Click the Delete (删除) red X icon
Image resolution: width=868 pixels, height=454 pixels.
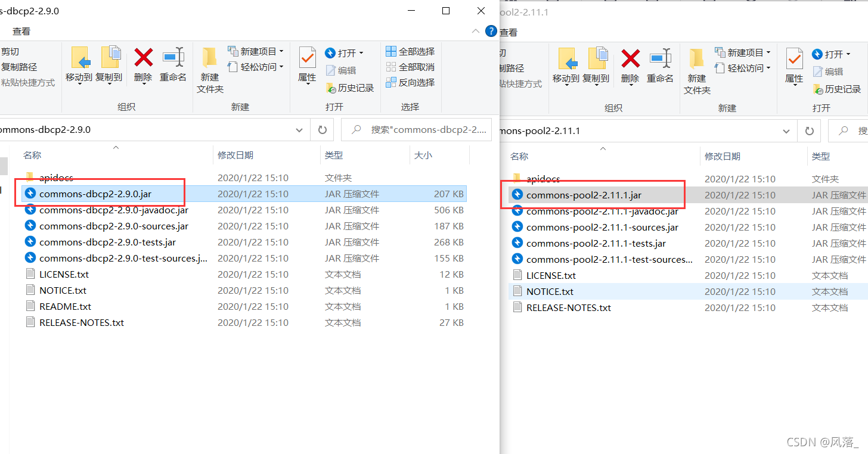[142, 63]
